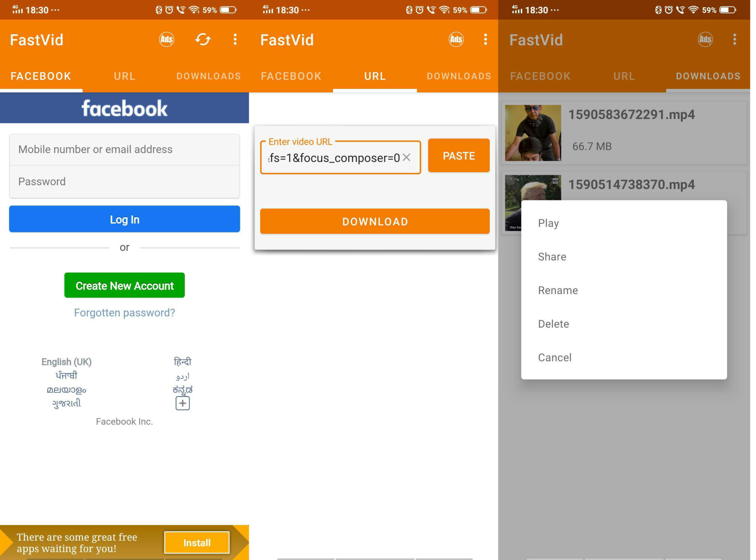Select Rename option from context menu
Image resolution: width=756 pixels, height=560 pixels.
(x=558, y=290)
